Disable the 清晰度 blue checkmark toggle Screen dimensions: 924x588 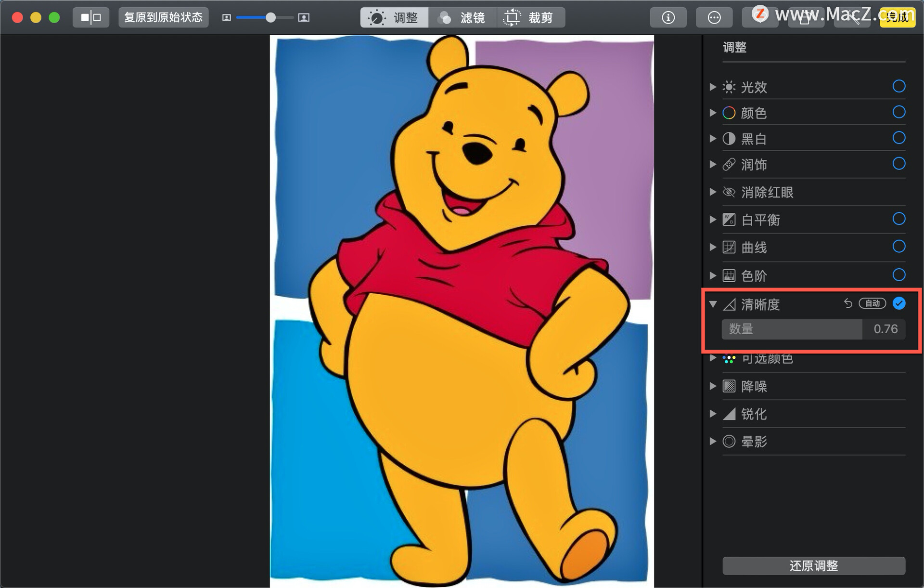[898, 303]
